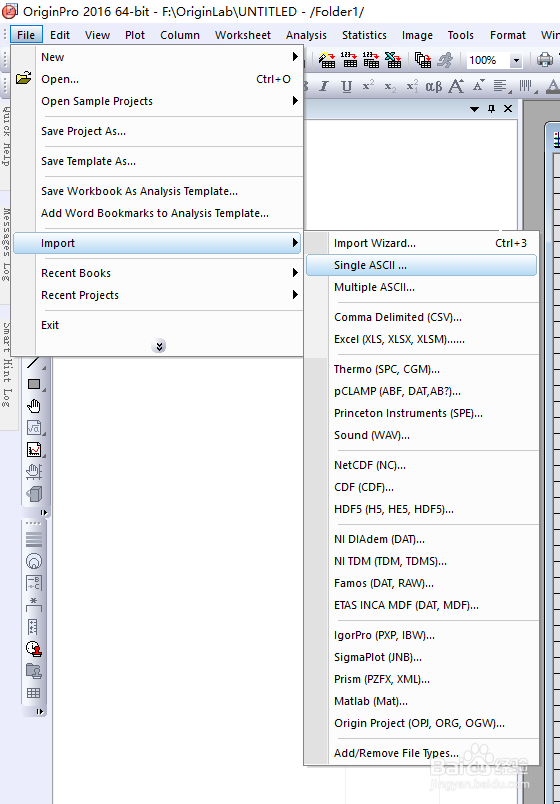The width and height of the screenshot is (560, 804).
Task: Open the Quick Help side tab
Action: [x=6, y=136]
